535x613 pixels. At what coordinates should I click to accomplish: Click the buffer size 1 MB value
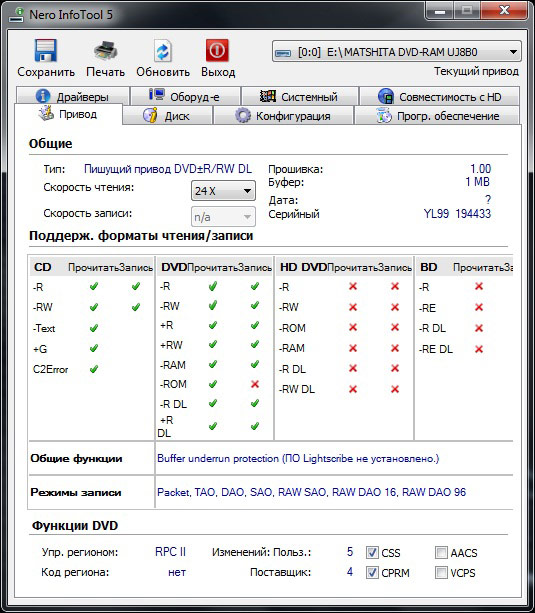tap(478, 182)
